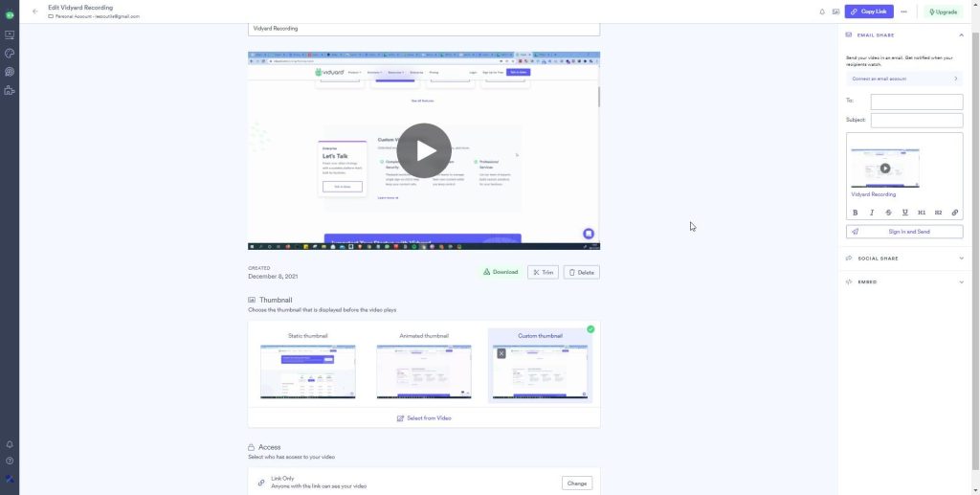Viewport: 980px width, 495px height.
Task: Insert a link in email editor
Action: [955, 213]
